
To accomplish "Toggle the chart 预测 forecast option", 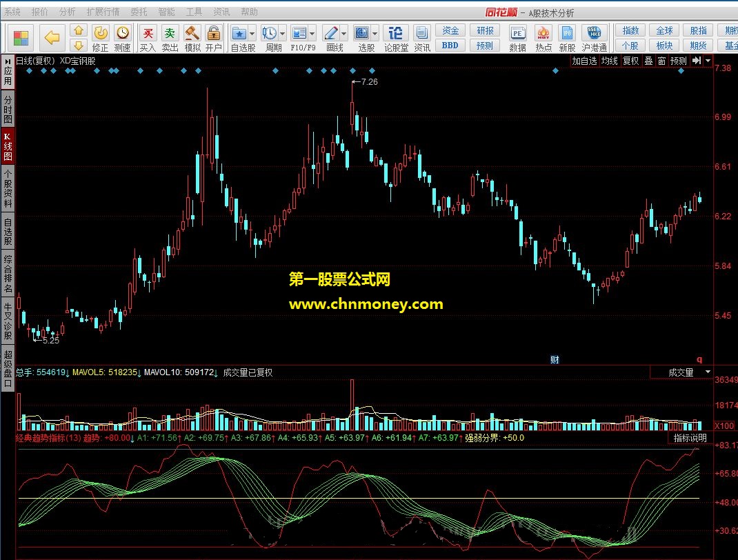I will pos(678,61).
